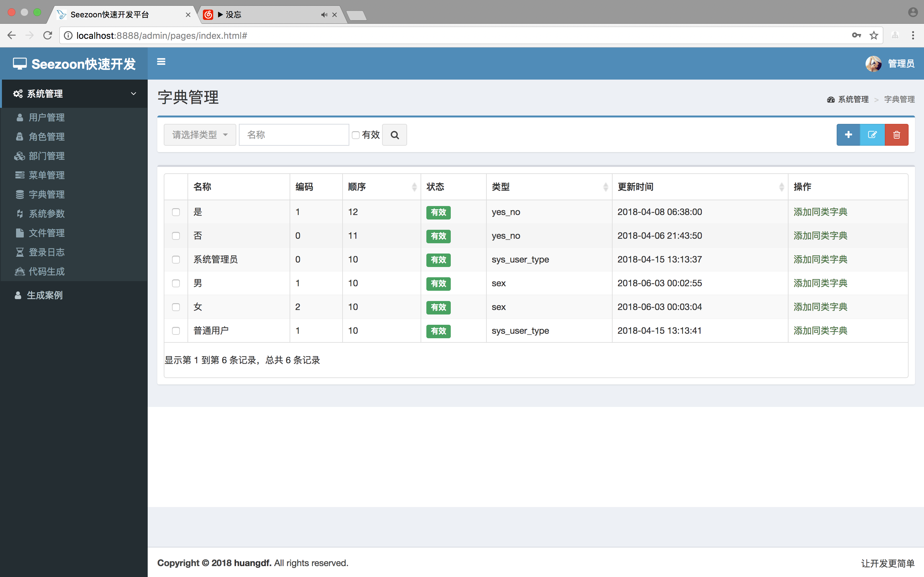
Task: Check the row checkbox for 是
Action: click(176, 212)
